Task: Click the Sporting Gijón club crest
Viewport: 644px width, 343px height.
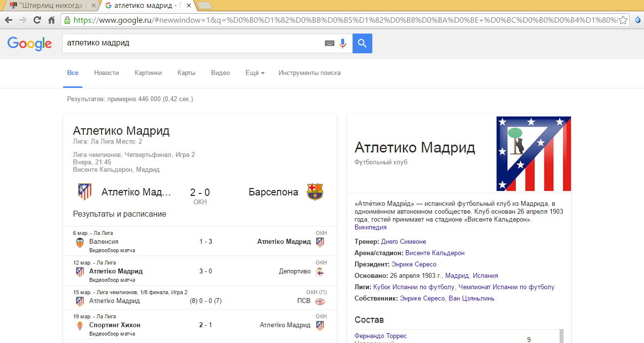Action: 79,325
